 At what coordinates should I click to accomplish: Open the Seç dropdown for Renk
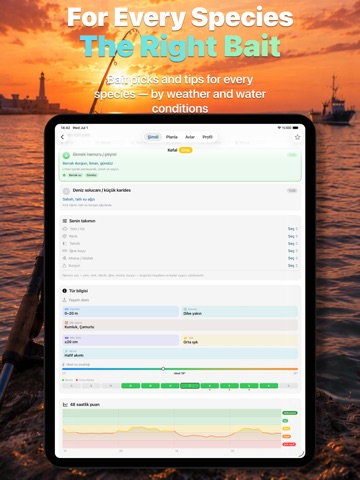click(x=293, y=236)
